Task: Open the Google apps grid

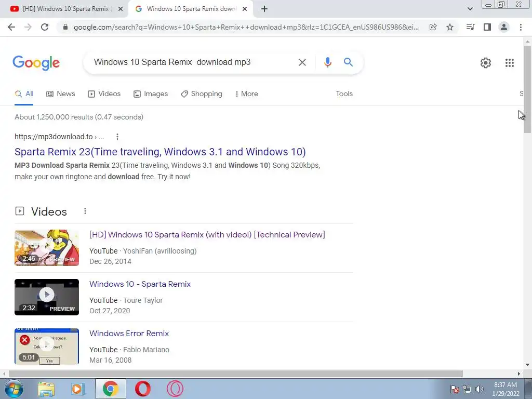Action: tap(510, 63)
